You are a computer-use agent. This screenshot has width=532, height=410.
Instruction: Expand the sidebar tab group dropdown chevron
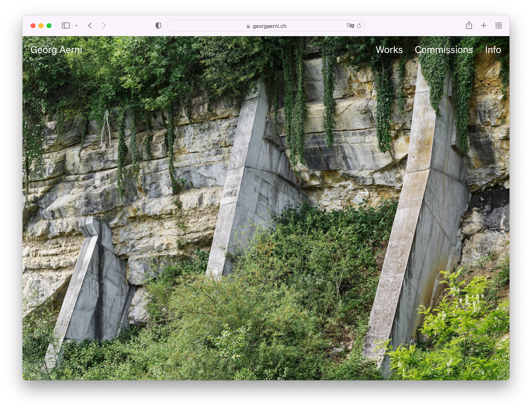pos(76,25)
